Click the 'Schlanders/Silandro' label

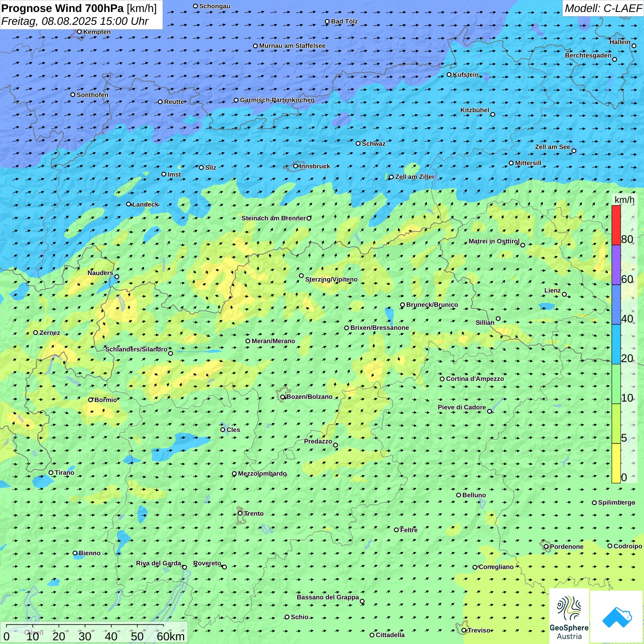[x=136, y=349]
